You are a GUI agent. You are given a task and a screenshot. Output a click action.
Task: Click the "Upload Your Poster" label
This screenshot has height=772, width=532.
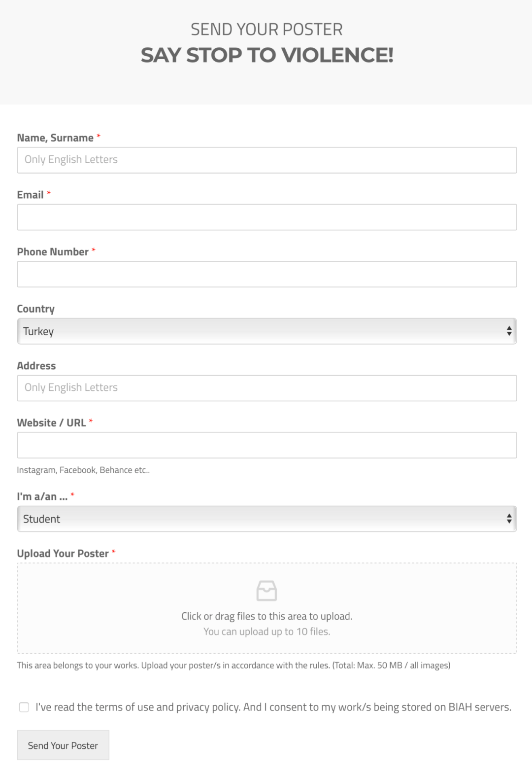pyautogui.click(x=63, y=554)
